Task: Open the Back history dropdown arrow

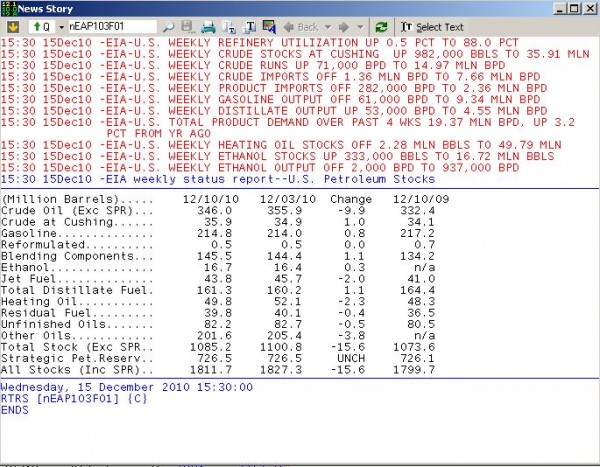Action: pos(328,27)
